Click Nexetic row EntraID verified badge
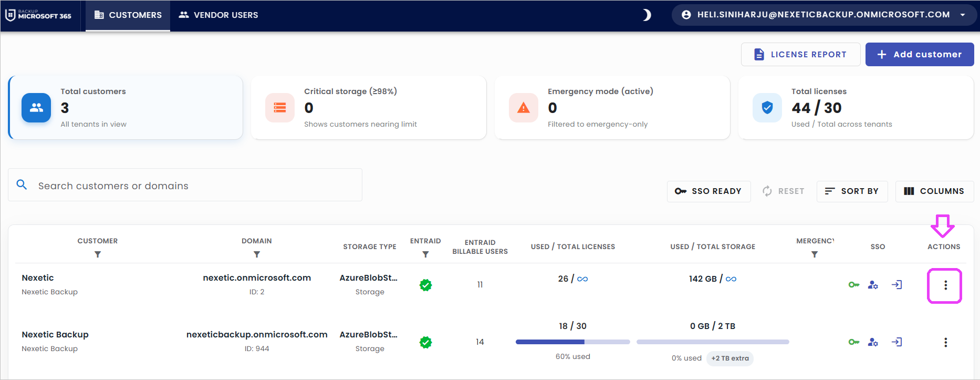980x380 pixels. pos(425,285)
